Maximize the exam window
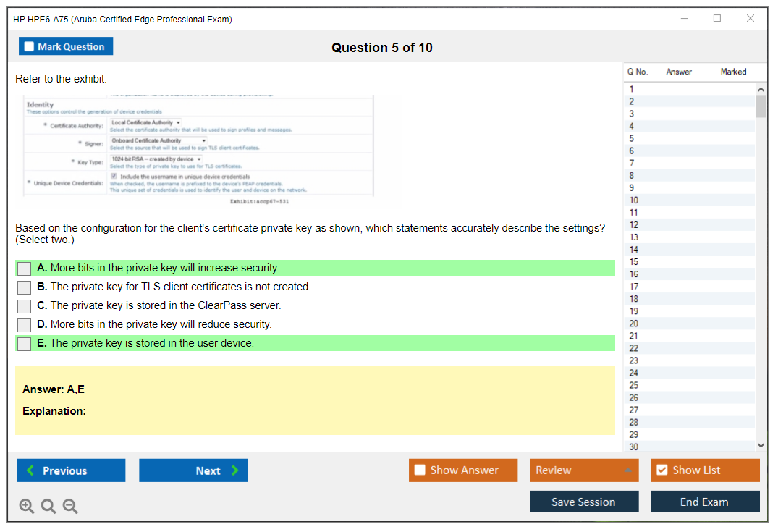Screen dimensions: 778x532 717,19
